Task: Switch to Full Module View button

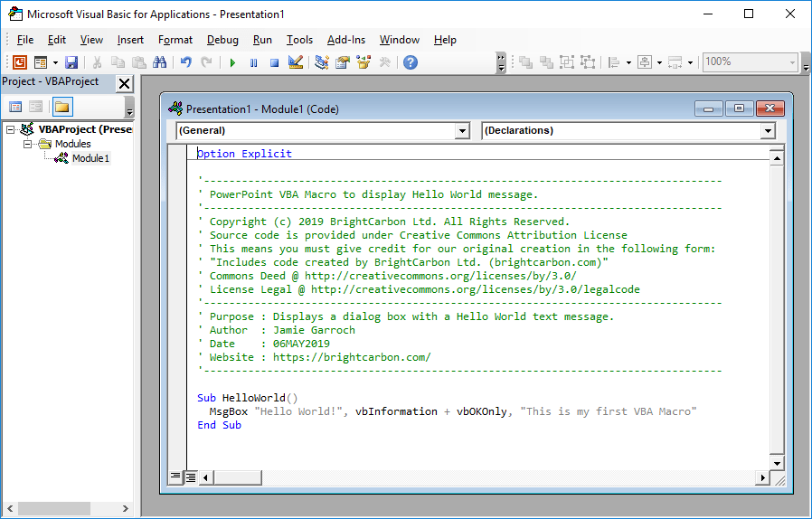Action: tap(191, 477)
